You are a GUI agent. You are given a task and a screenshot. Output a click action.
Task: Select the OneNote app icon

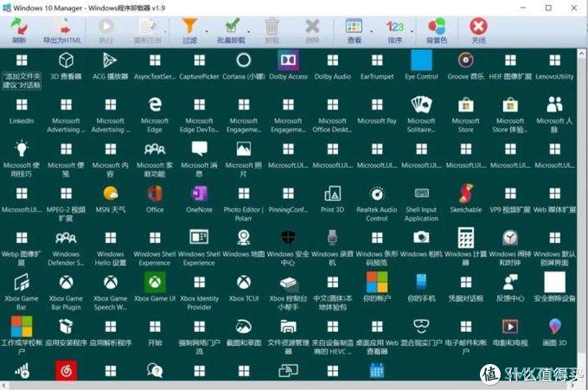(199, 193)
